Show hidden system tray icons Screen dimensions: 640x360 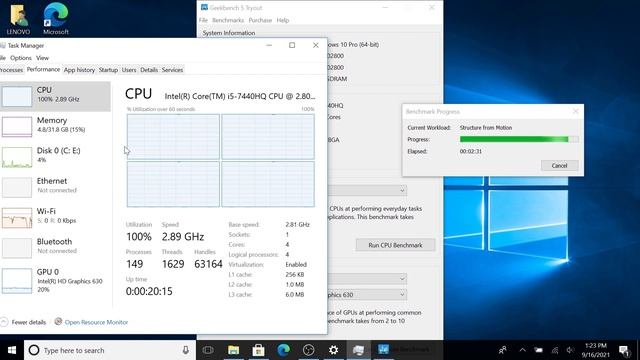click(522, 350)
